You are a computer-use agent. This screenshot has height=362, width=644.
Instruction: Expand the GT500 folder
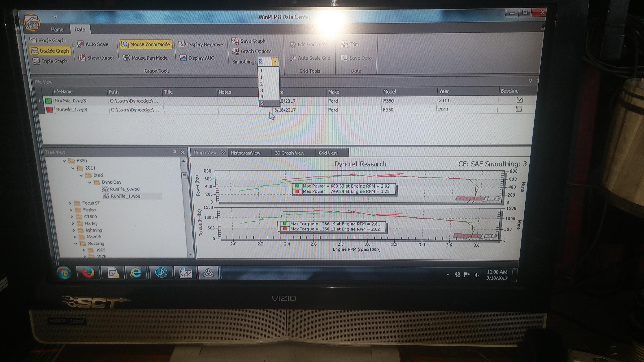pyautogui.click(x=72, y=217)
